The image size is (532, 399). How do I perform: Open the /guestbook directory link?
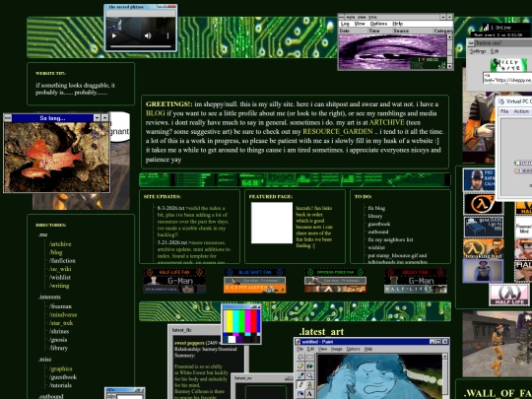[63, 377]
